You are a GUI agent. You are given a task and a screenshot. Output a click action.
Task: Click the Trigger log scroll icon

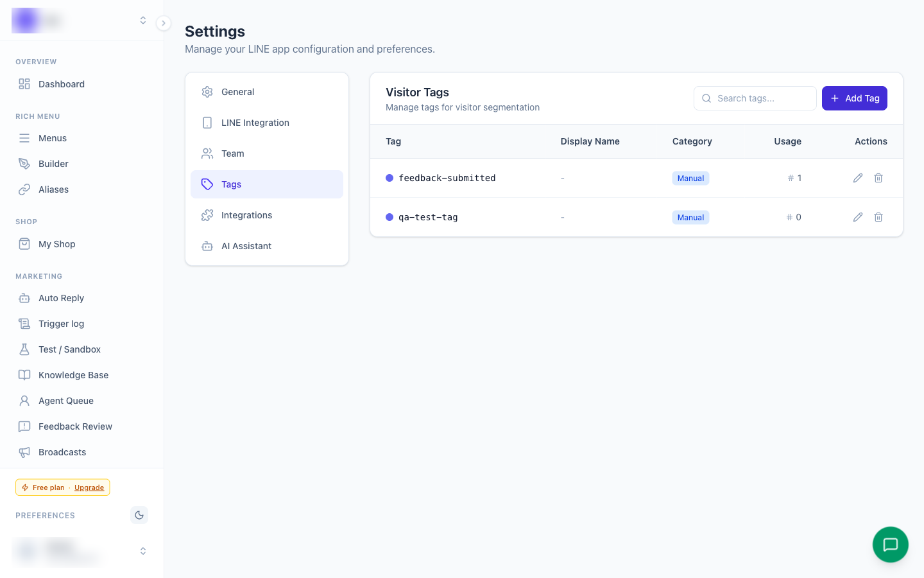[24, 324]
